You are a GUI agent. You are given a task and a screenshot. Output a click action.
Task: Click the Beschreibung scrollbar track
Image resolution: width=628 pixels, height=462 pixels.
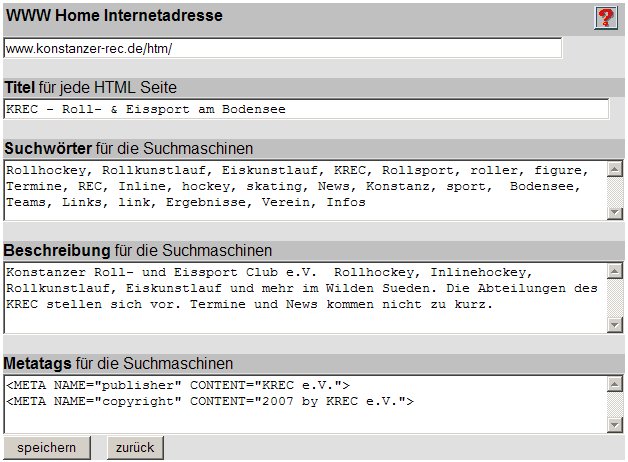(614, 297)
